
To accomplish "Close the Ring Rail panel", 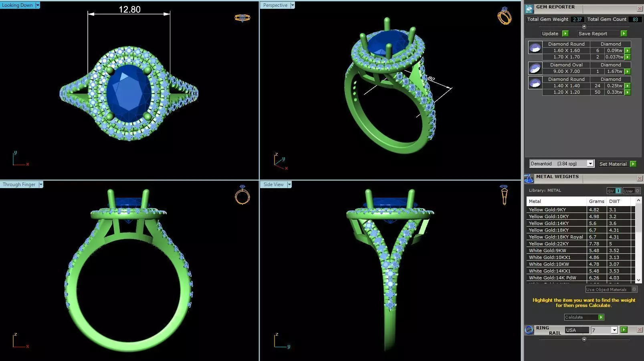I will tap(640, 330).
